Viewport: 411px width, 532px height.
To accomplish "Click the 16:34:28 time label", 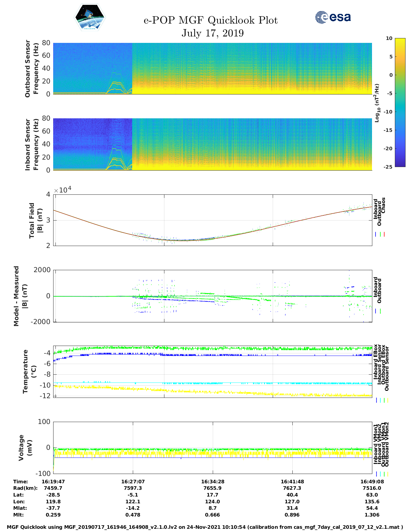I will click(x=213, y=481).
